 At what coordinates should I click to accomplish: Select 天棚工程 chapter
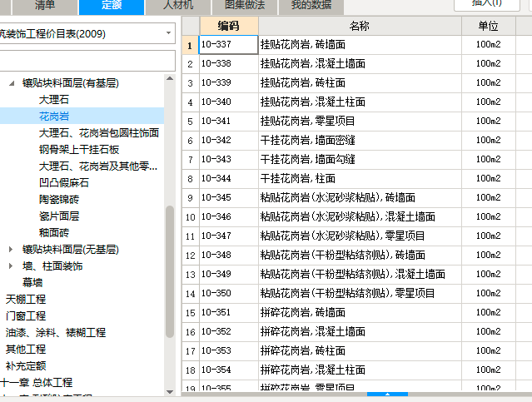point(26,299)
